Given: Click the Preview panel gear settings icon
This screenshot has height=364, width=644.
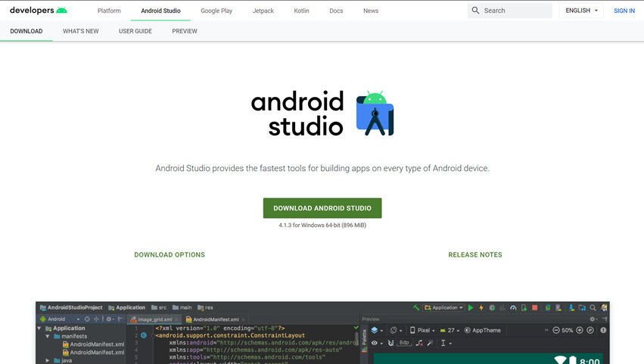Looking at the screenshot, I should click(x=593, y=319).
